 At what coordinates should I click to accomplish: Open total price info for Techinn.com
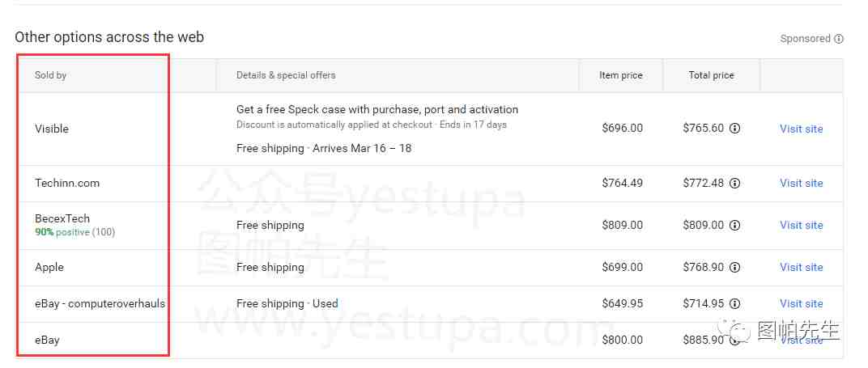click(734, 183)
